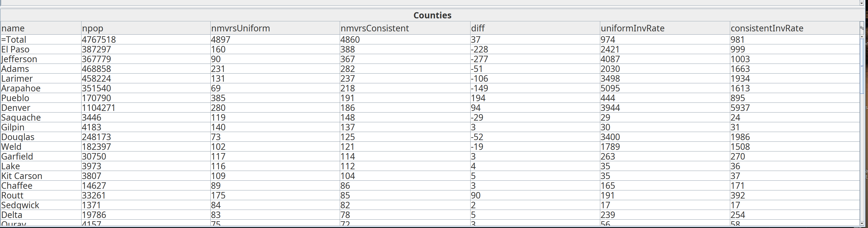Image resolution: width=868 pixels, height=228 pixels.
Task: Click Arapahoe's uniformInvRate value 5095
Action: coord(664,88)
